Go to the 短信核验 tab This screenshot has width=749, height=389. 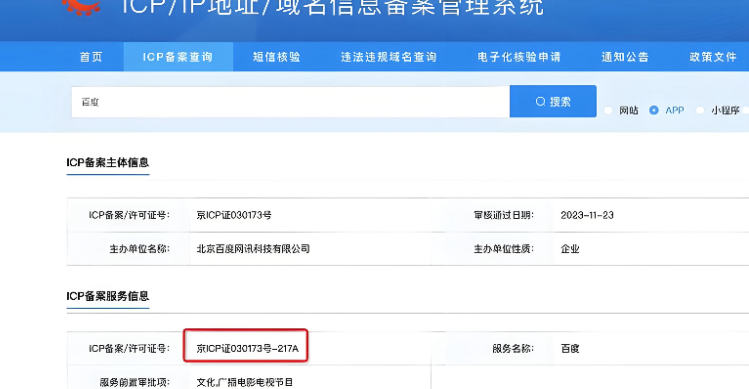point(277,57)
